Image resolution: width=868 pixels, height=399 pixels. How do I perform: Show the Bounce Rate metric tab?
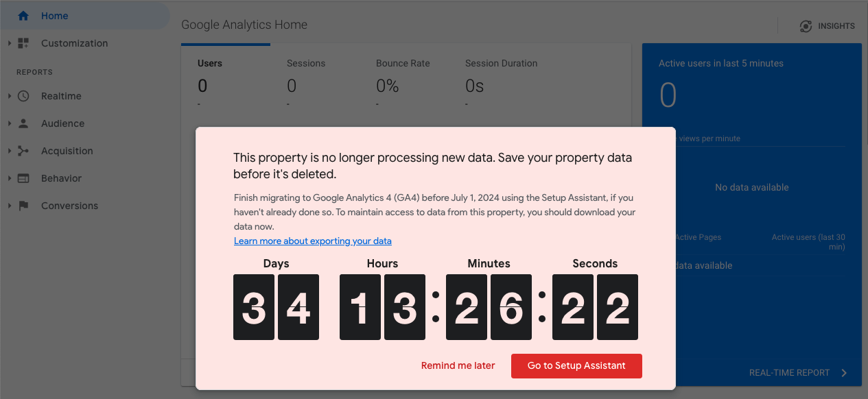[403, 63]
